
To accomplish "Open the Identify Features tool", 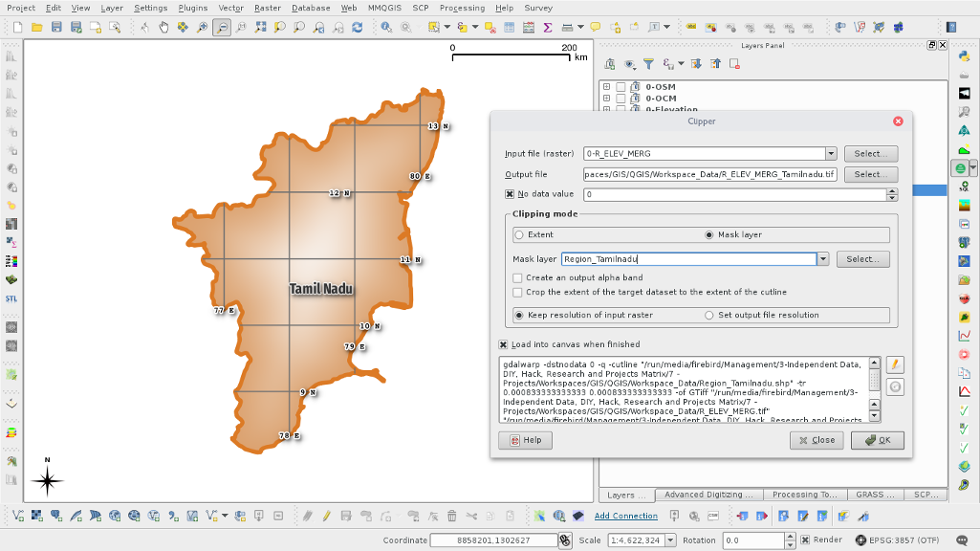I will point(387,28).
